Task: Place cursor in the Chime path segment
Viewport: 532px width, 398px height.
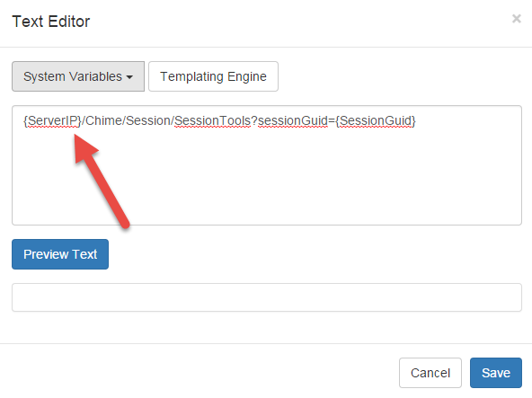Action: 104,120
